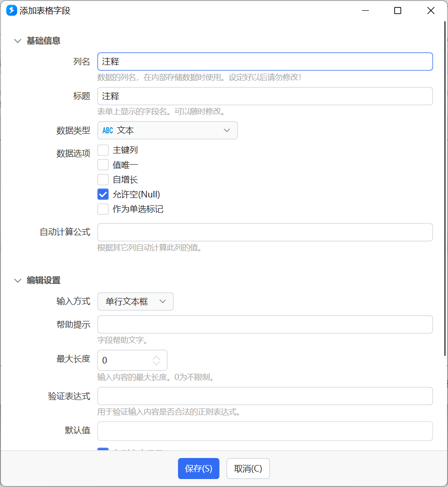Click the 验证表达式 input field
The height and width of the screenshot is (487, 448).
265,396
